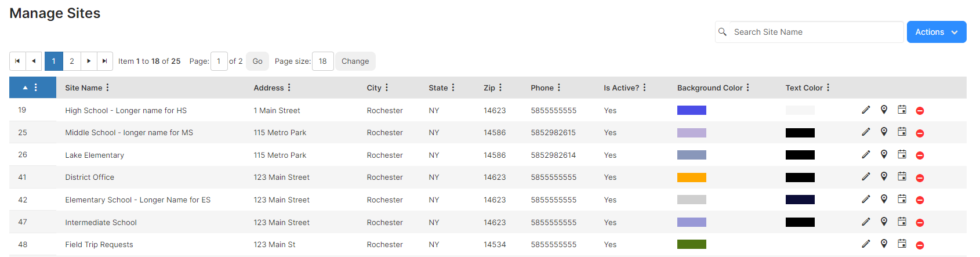Sort by Address column header
980x257 pixels.
point(268,88)
